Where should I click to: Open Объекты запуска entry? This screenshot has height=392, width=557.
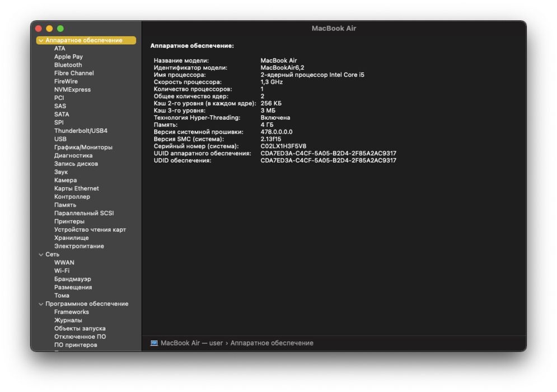coord(79,328)
